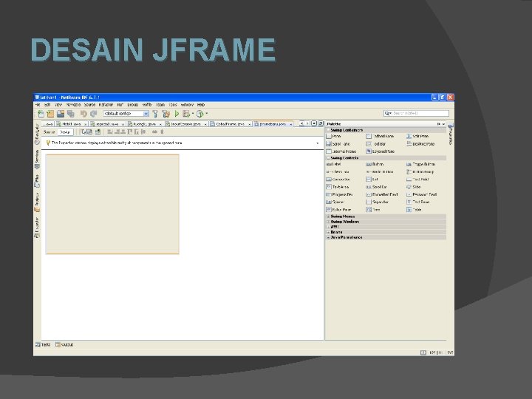Open the Team menu
The height and width of the screenshot is (399, 532).
point(160,105)
